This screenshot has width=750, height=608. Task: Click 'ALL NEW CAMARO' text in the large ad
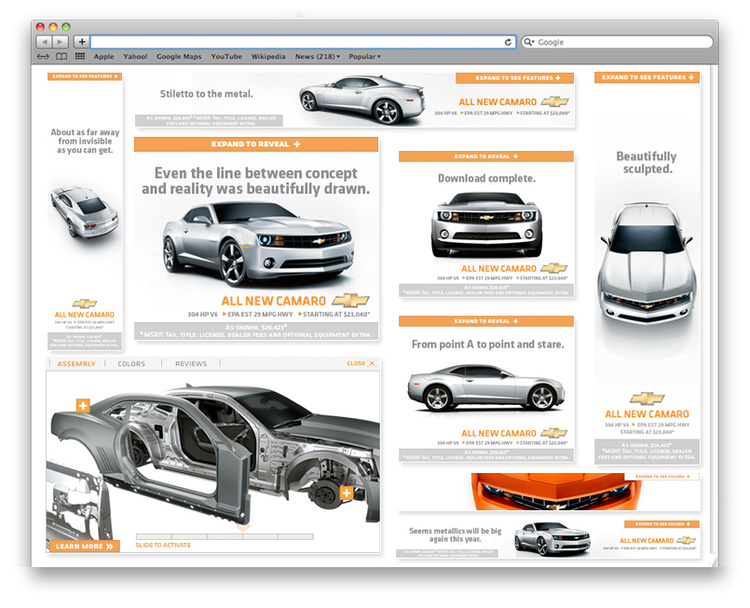(274, 301)
